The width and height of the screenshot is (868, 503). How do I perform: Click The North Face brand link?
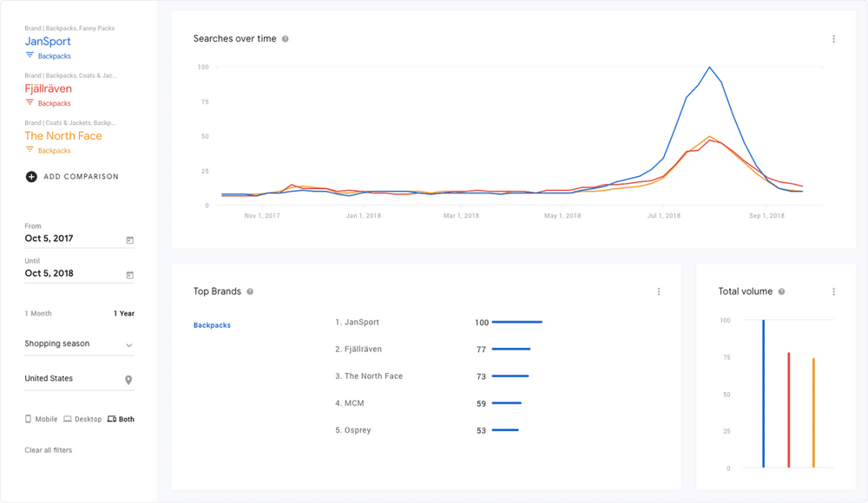click(63, 135)
